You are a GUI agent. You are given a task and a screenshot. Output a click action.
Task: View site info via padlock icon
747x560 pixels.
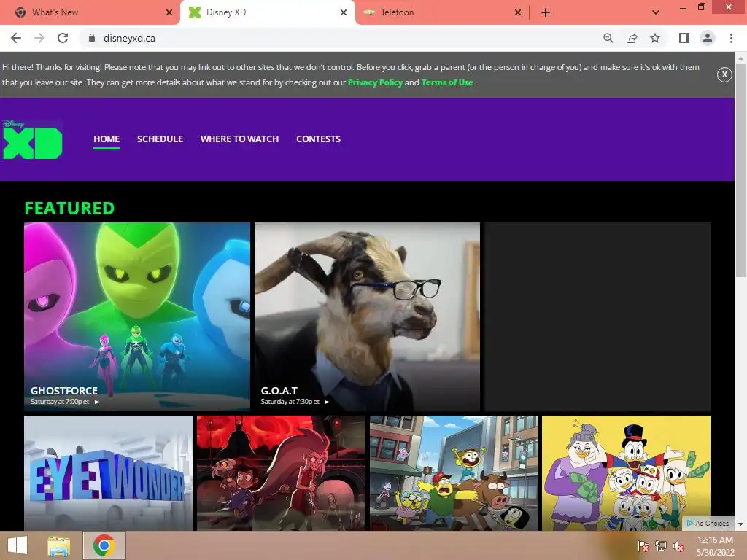pos(92,38)
